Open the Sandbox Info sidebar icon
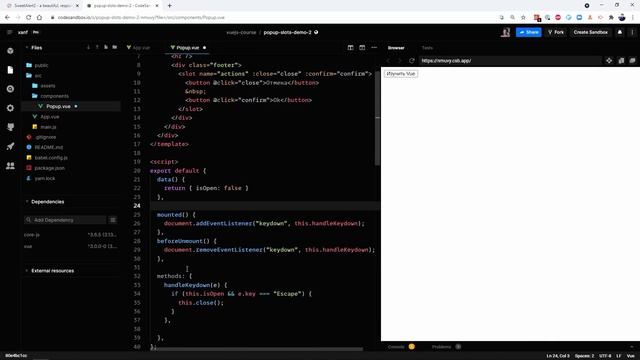This screenshot has width=640, height=360. point(10,51)
